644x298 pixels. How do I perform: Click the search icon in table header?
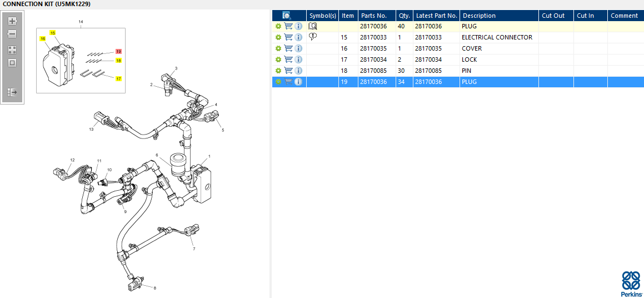[287, 16]
